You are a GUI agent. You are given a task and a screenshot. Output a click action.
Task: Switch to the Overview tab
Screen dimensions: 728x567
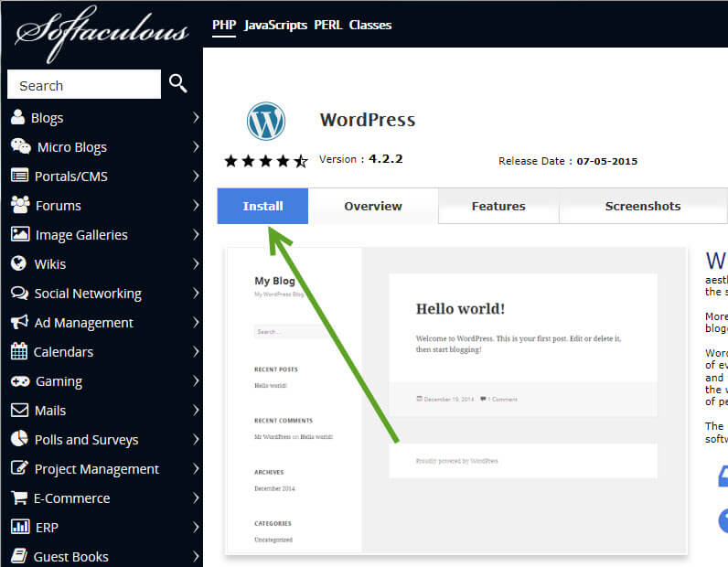click(x=373, y=206)
